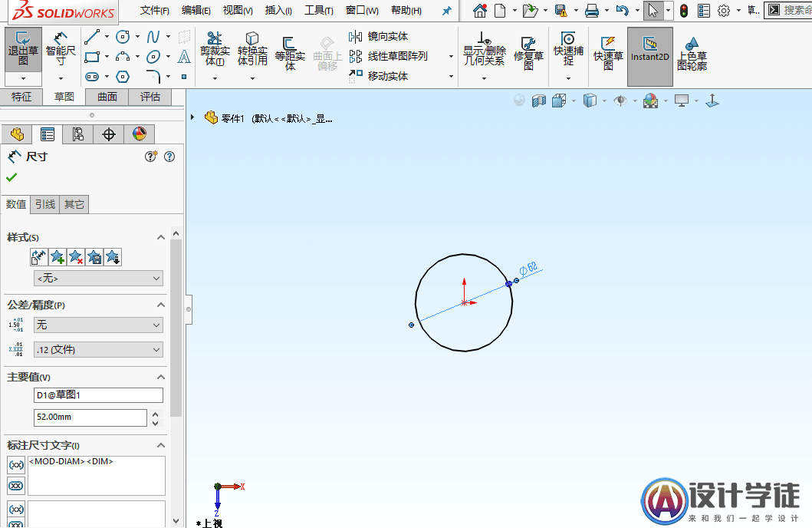Increase dimension value with up stepper
Viewport: 812px width, 528px height.
tap(156, 414)
